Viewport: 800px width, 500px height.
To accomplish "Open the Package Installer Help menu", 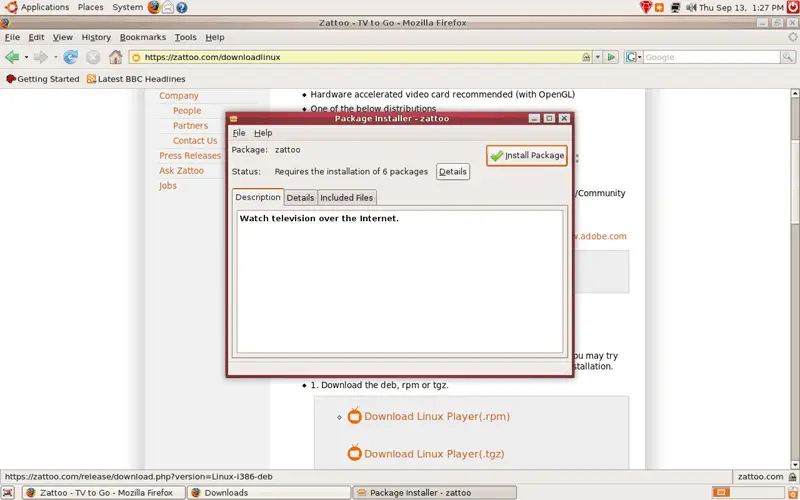I will (x=263, y=133).
